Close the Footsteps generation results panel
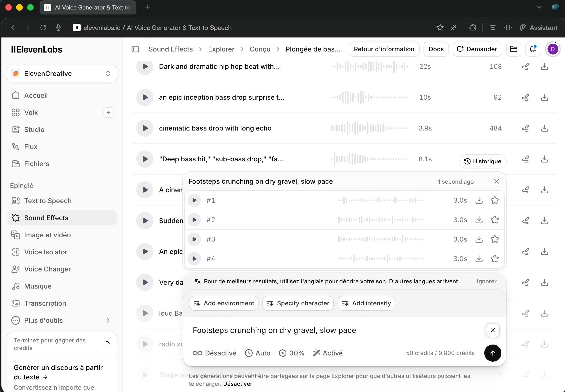Screen dimensions: 565x392 coord(496,181)
